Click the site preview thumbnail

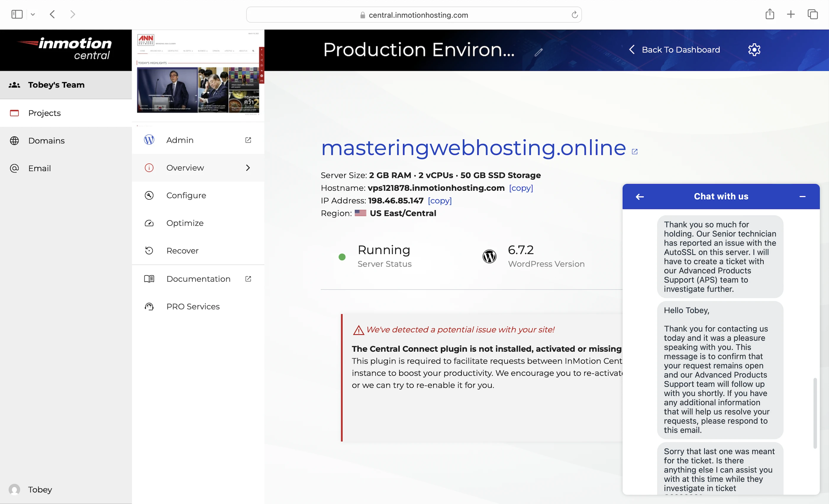(198, 76)
